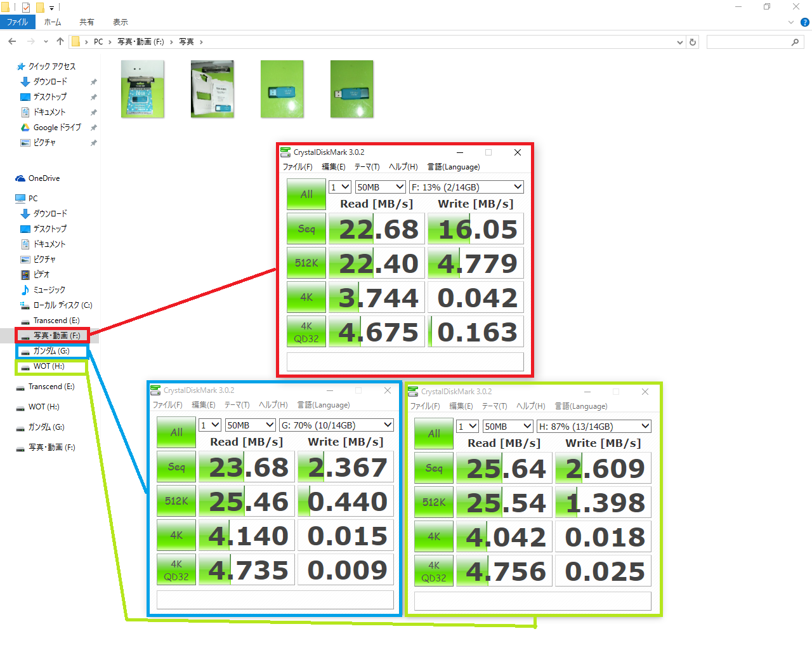Viewport: 812px width, 650px height.
Task: Select the first USB package photo thumbnail
Action: point(143,89)
